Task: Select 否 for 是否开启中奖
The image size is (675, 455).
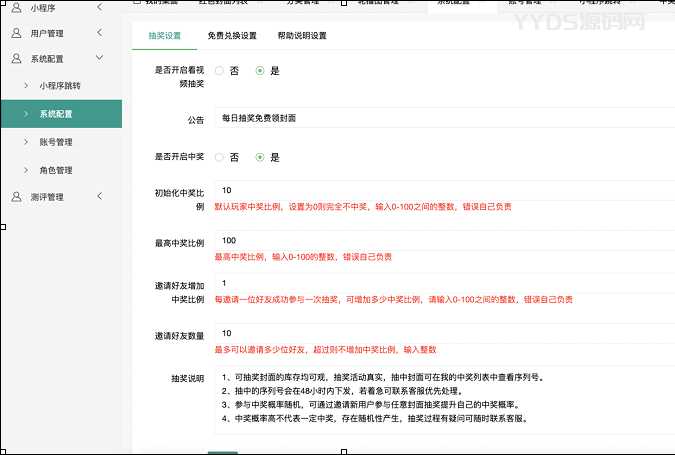Action: (220, 157)
